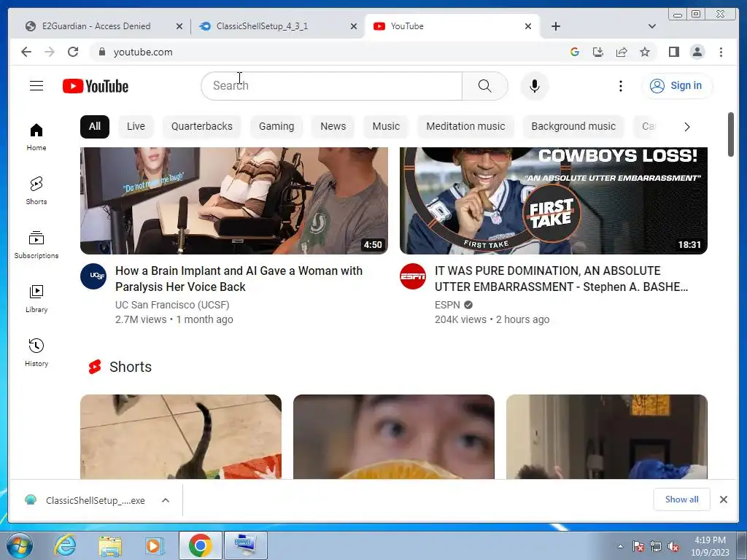Screen dimensions: 747x560
Task: Click browser forward arrow
Action: [50, 52]
